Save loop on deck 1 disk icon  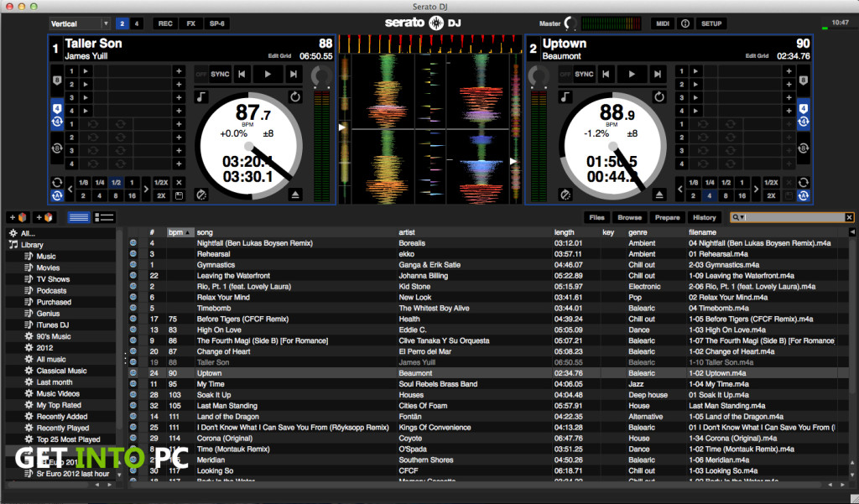coord(180,195)
